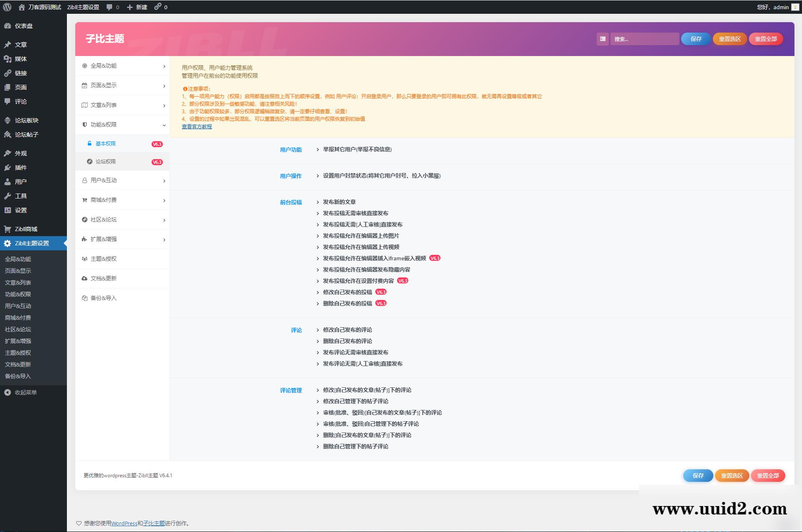Open the 查看官方教程 tutorial link

click(x=197, y=127)
